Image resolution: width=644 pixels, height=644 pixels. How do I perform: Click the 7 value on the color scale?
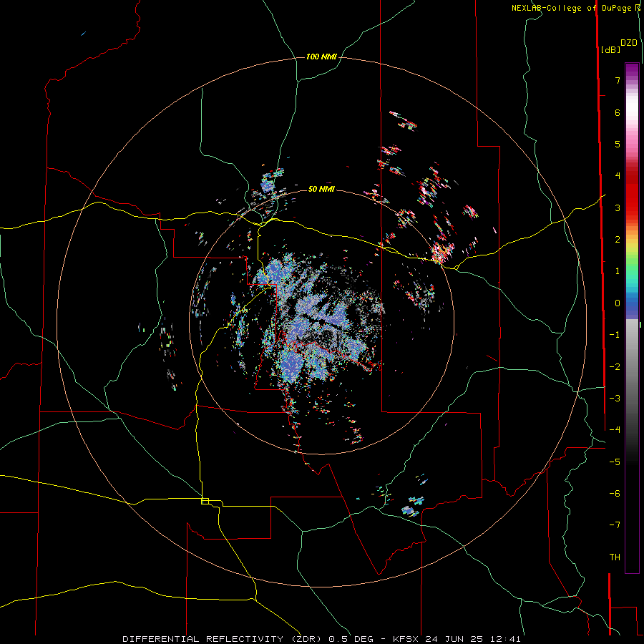point(618,80)
